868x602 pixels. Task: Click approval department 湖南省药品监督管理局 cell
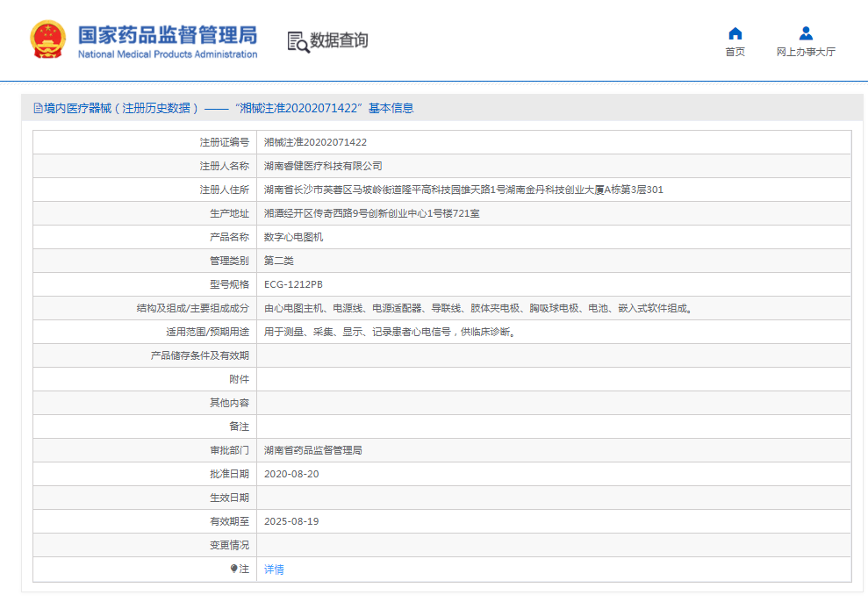pyautogui.click(x=312, y=450)
